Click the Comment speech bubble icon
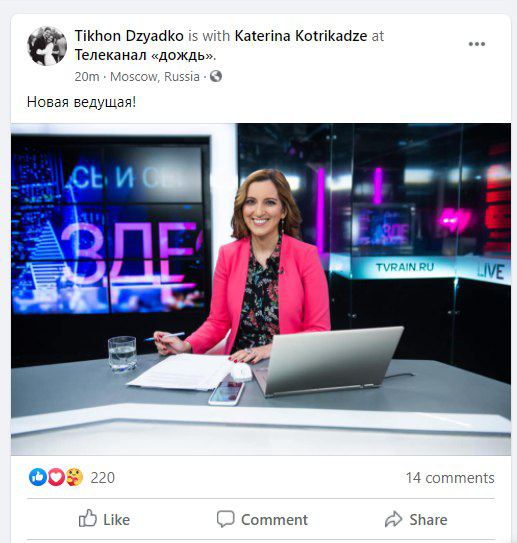 pos(225,519)
